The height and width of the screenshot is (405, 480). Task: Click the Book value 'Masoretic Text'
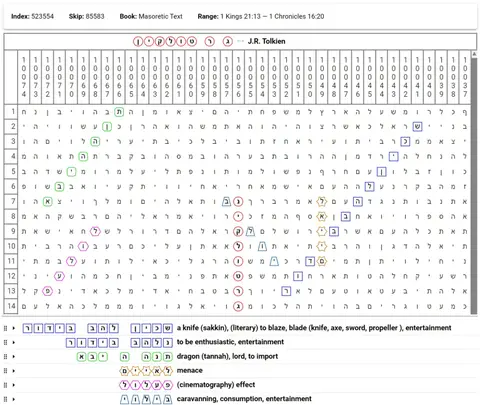(160, 16)
